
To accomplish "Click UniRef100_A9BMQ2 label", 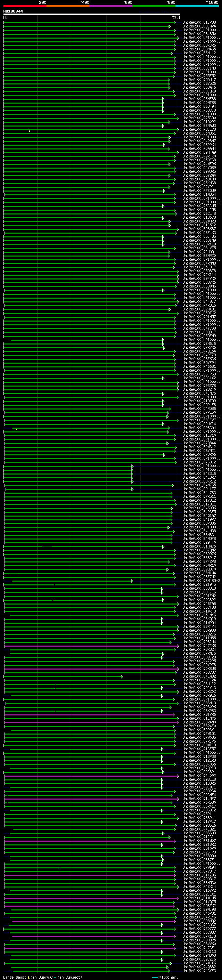I will coord(199,921).
